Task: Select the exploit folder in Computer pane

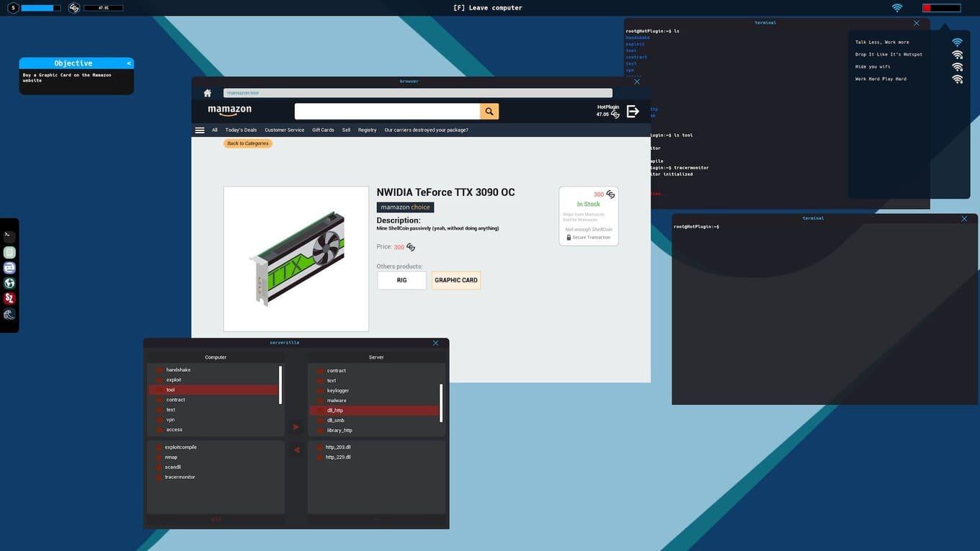Action: [213, 380]
